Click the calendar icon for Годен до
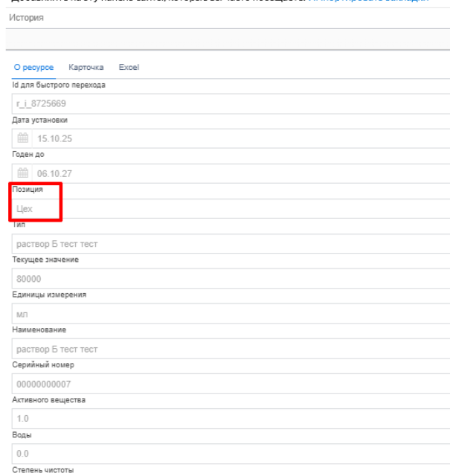The width and height of the screenshot is (450, 476). click(x=22, y=173)
